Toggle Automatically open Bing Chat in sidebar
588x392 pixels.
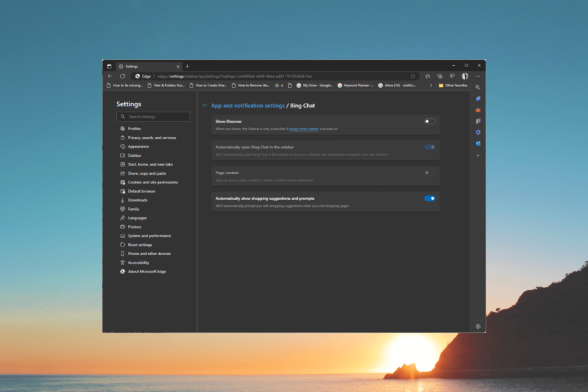429,147
